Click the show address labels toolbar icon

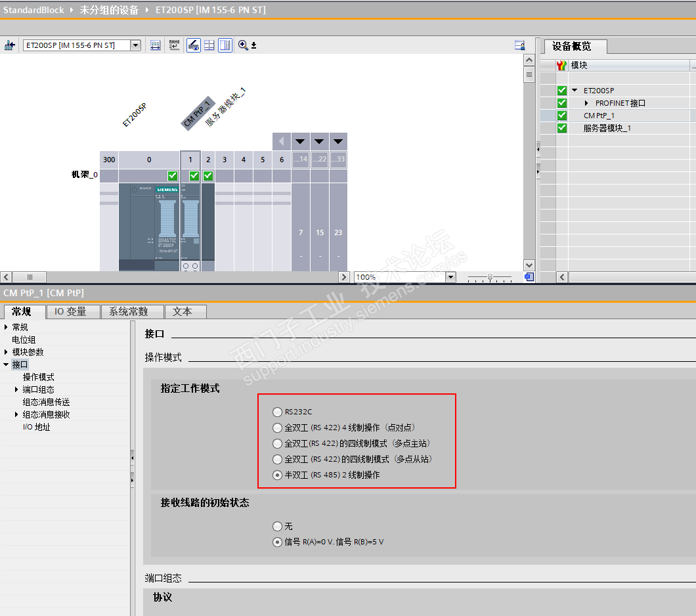[156, 45]
